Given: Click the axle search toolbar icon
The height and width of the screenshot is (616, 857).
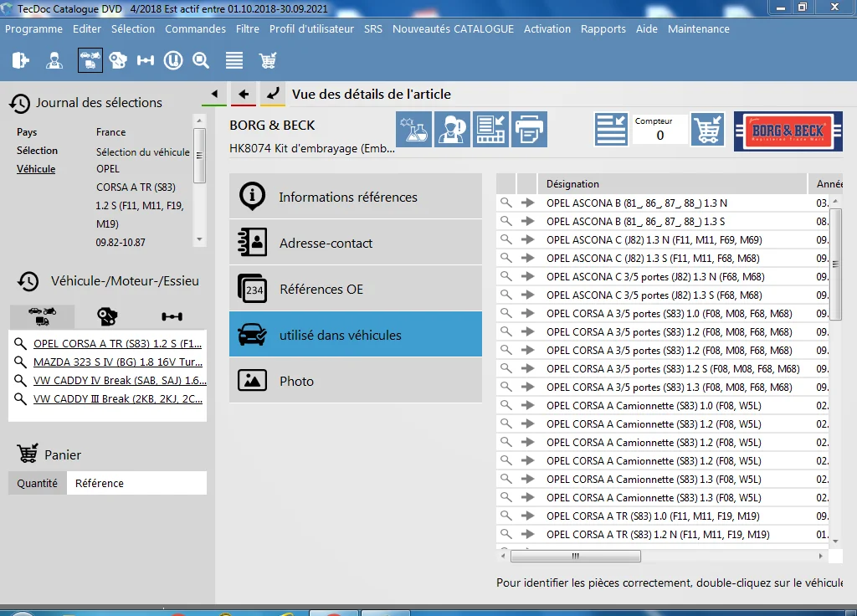Looking at the screenshot, I should tap(146, 60).
